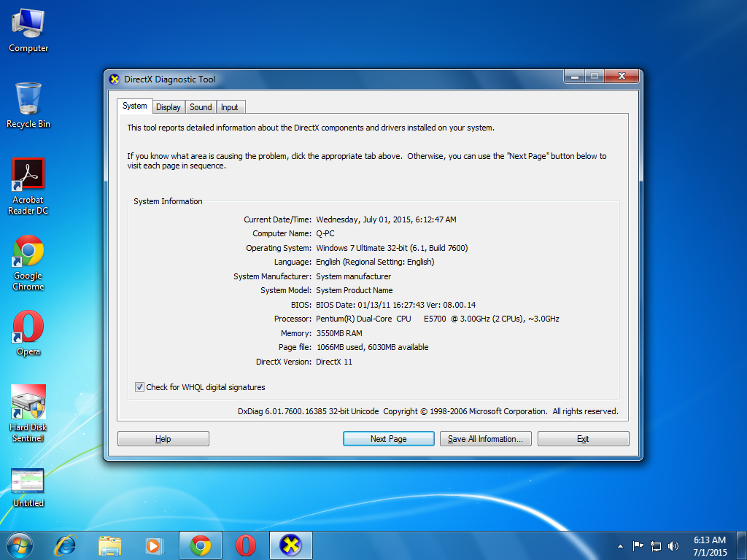Launch Windows Media Player from taskbar
Viewport: 747px width, 560px height.
coord(155,545)
